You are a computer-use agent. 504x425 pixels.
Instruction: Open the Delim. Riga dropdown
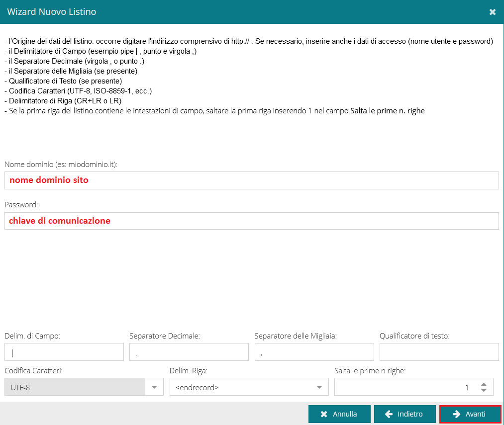click(319, 387)
